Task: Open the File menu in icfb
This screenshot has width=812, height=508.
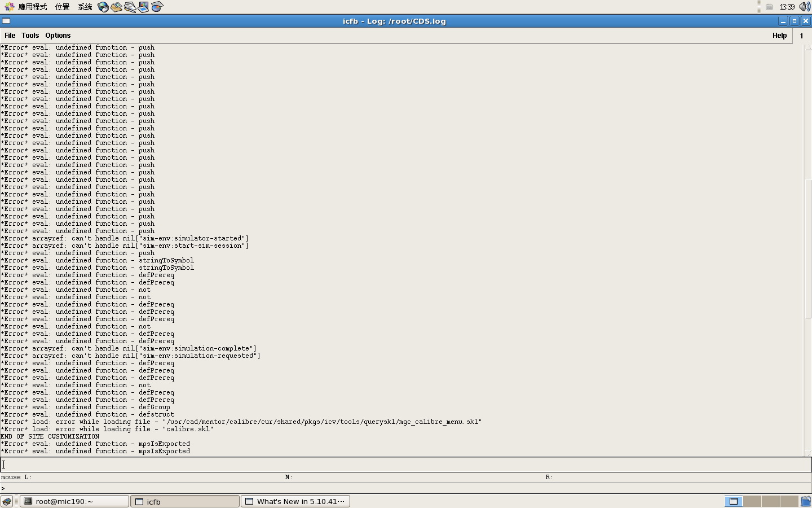Action: coord(10,36)
